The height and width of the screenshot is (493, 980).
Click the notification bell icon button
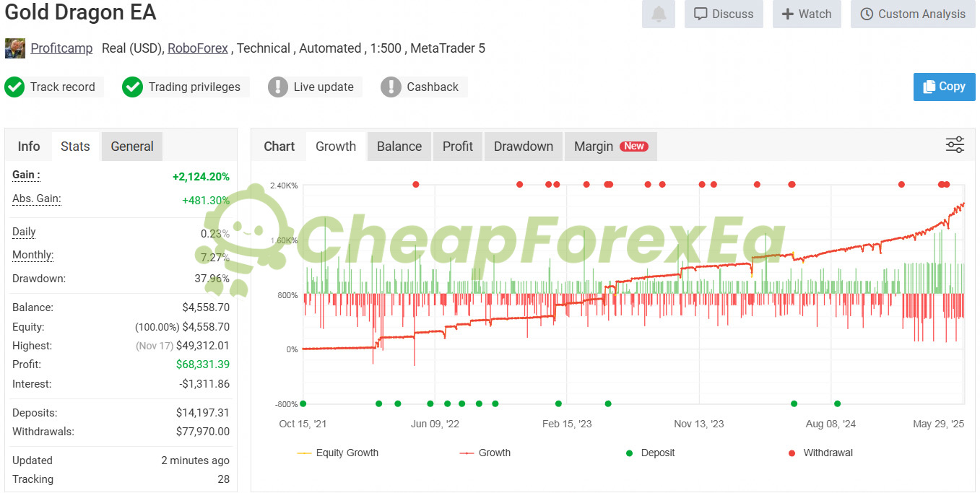point(658,14)
